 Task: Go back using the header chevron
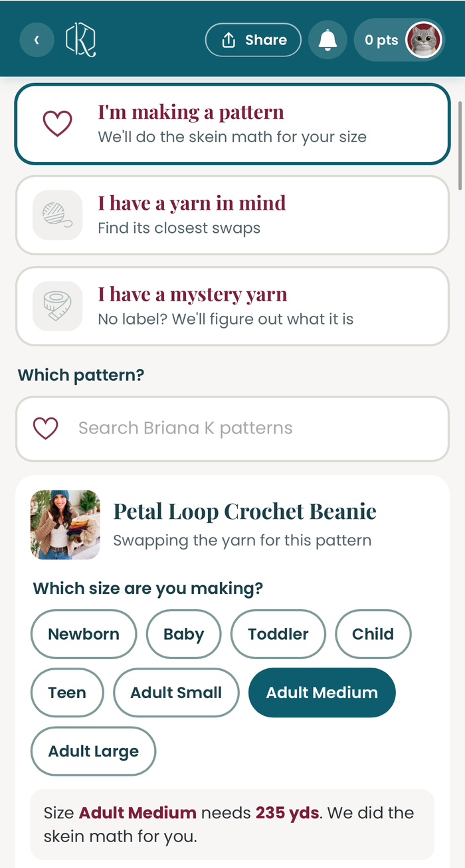point(37,40)
